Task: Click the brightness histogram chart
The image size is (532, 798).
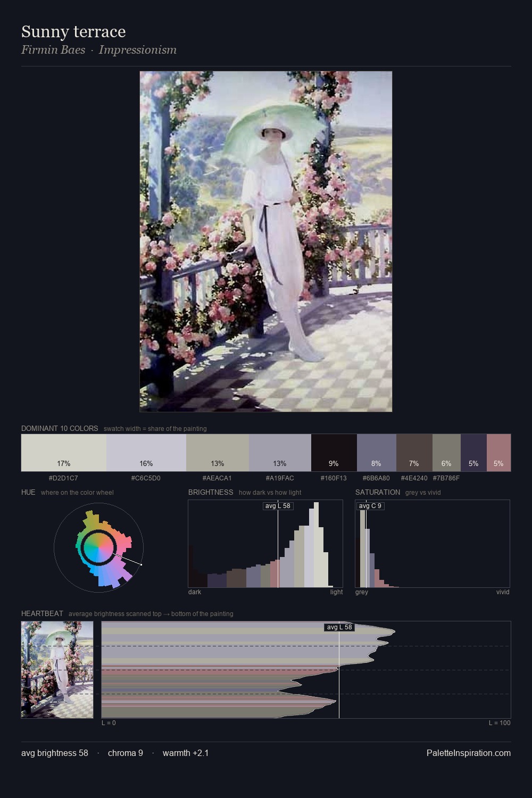Action: 265,544
